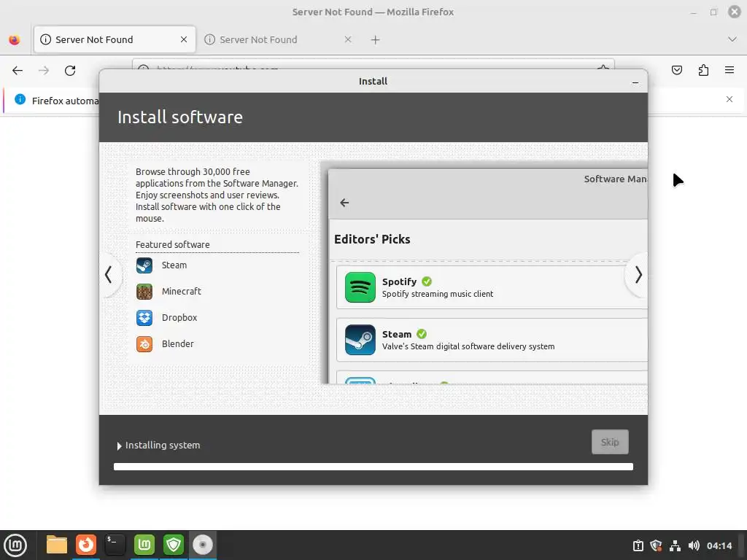Click the Dropbox label in Featured software
747x560 pixels.
pyautogui.click(x=179, y=318)
